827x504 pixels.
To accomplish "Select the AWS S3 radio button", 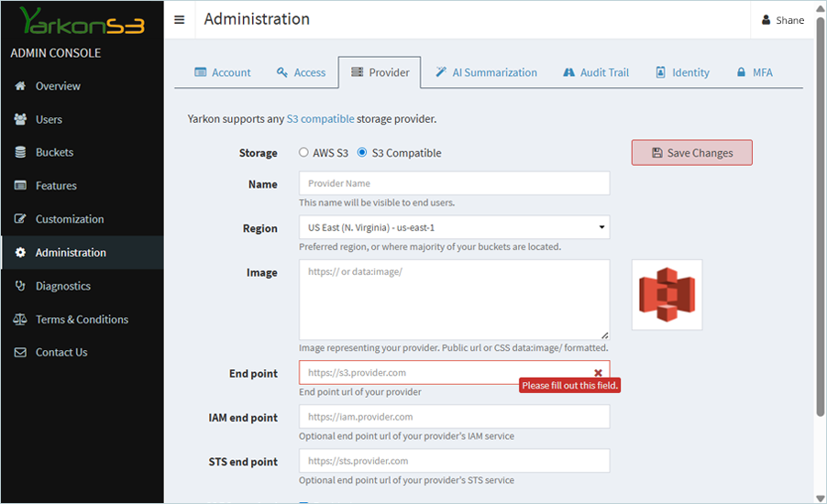I will (x=303, y=153).
